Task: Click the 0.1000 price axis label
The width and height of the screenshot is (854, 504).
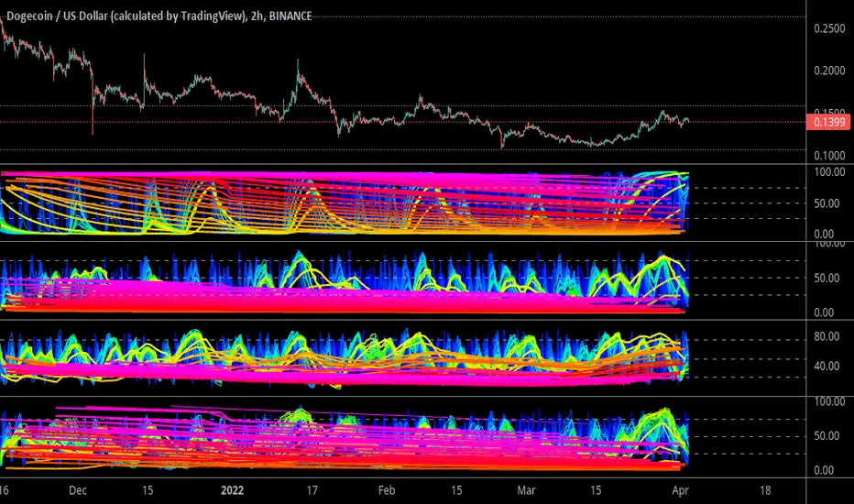Action: point(829,156)
